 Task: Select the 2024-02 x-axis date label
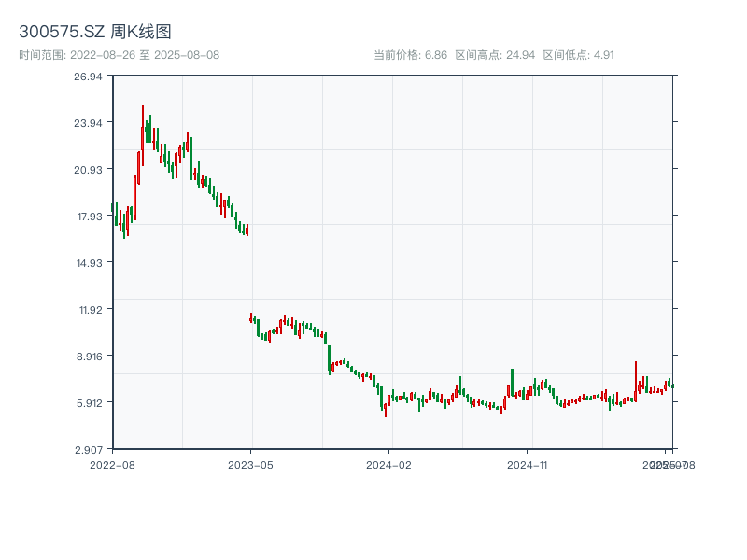coord(389,464)
